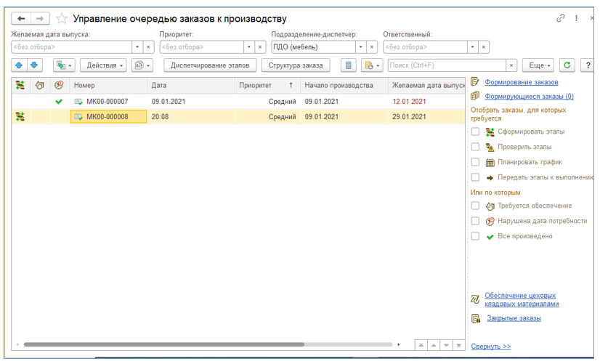This screenshot has width=600, height=364.
Task: Enable 'Сформировать этапы' checkbox
Action: pos(475,132)
